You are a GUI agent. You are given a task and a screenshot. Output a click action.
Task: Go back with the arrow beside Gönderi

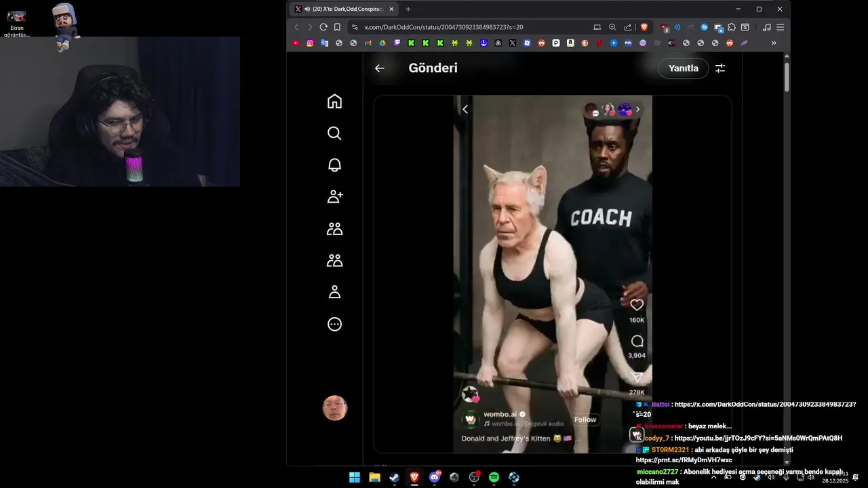coord(379,68)
